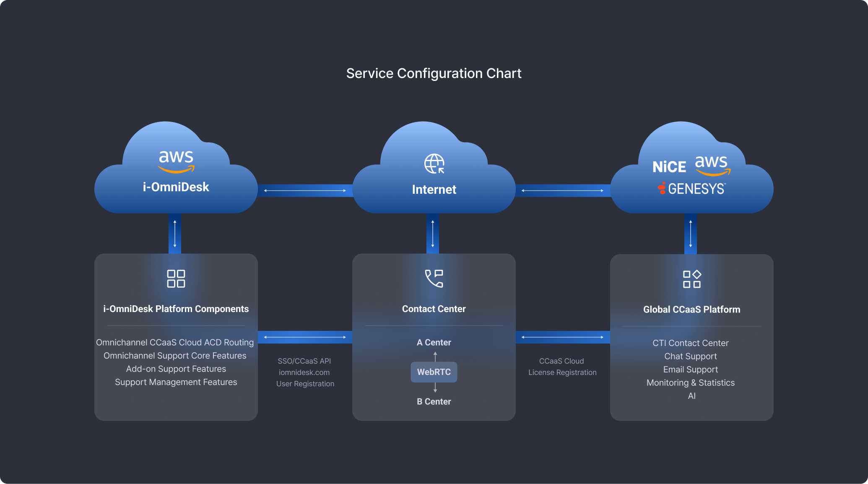Click the phone chat Contact Center icon
The height and width of the screenshot is (484, 868).
click(x=434, y=278)
